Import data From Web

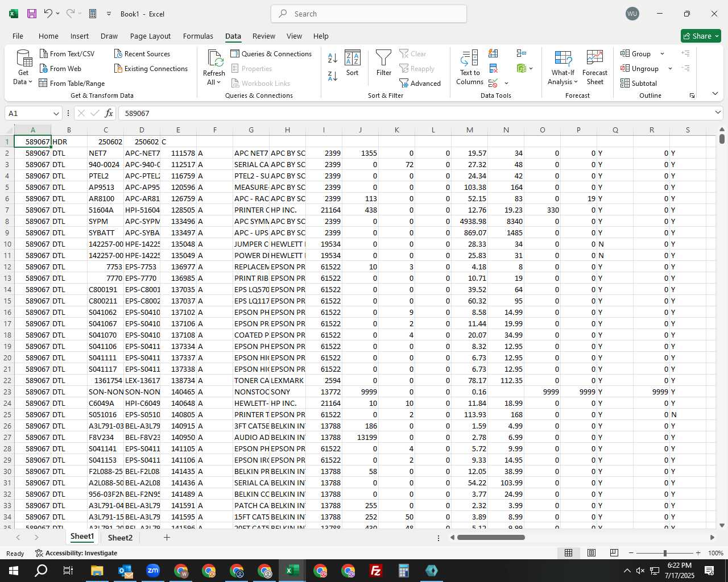(60, 68)
